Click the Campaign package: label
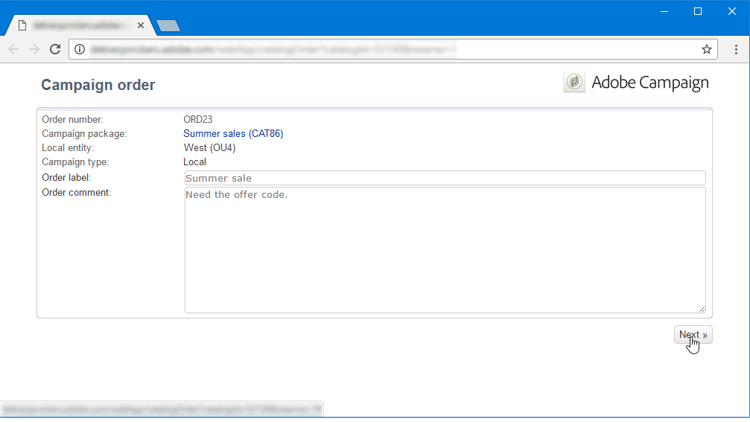Viewport: 750px width, 422px height. pos(84,133)
